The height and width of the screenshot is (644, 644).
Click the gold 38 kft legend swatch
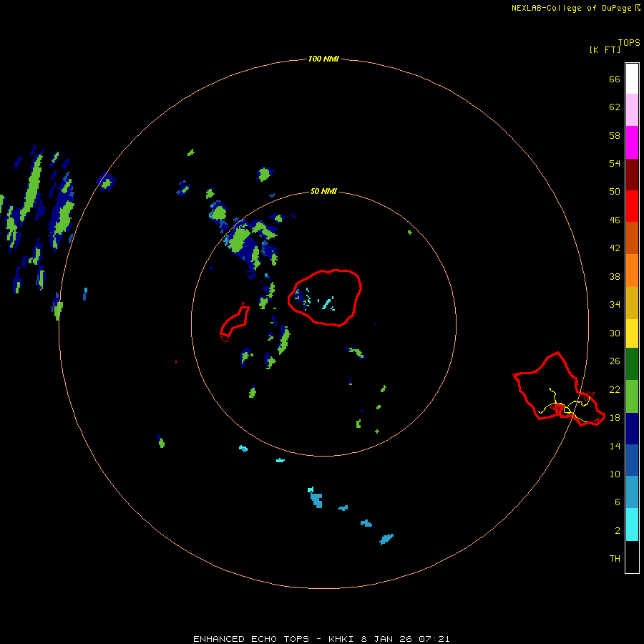(632, 303)
